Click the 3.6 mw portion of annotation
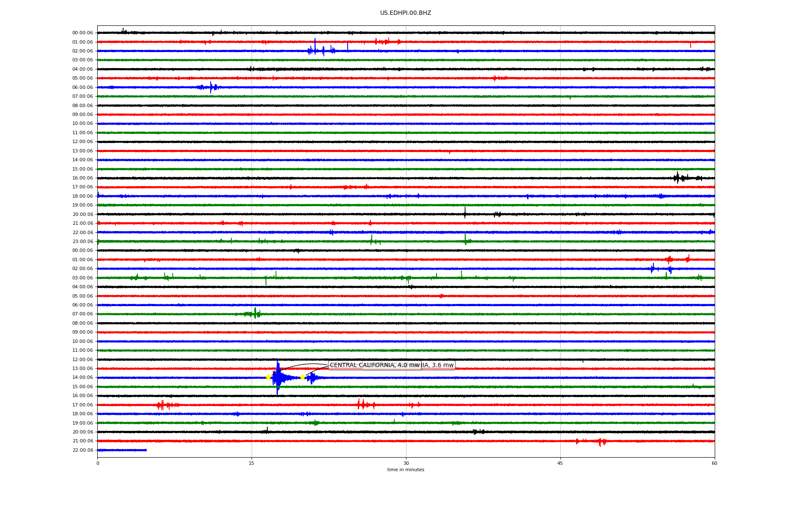 click(x=442, y=365)
